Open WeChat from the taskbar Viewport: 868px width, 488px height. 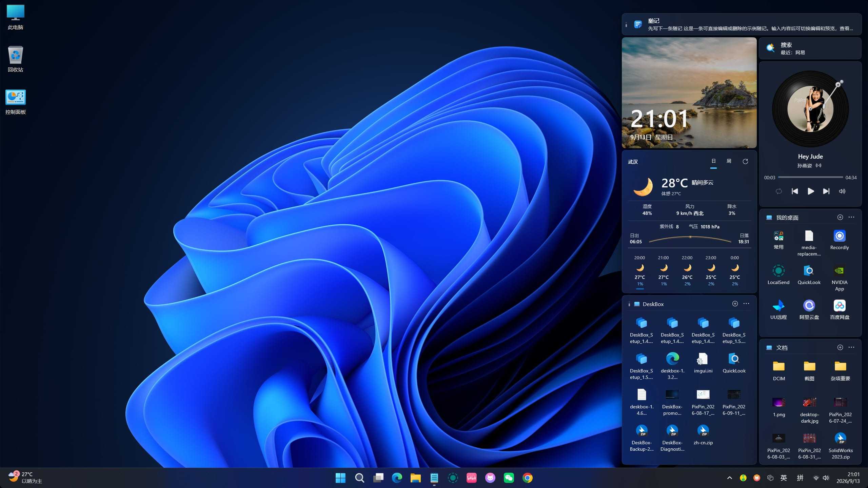[509, 478]
